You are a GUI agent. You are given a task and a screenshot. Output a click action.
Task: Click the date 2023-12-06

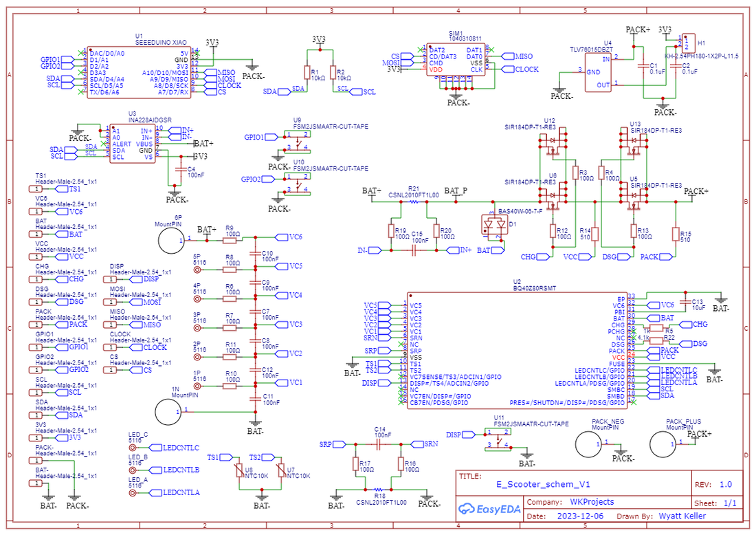coord(580,516)
